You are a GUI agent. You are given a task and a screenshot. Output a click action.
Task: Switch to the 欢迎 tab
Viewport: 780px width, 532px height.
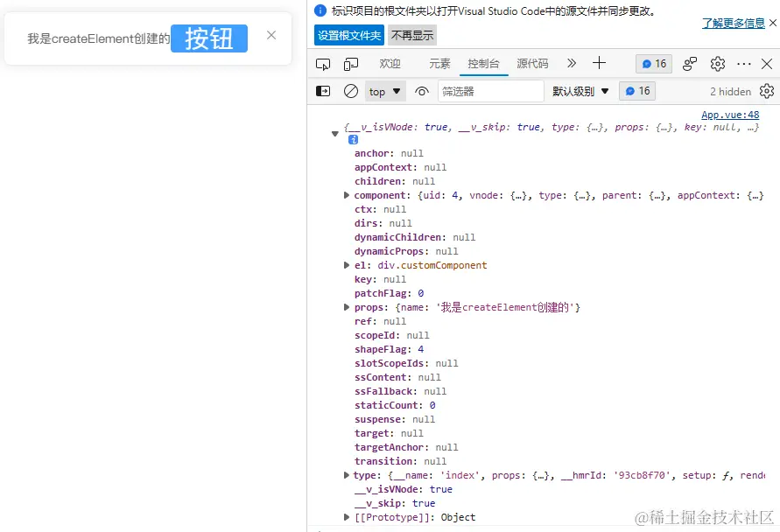click(x=390, y=64)
